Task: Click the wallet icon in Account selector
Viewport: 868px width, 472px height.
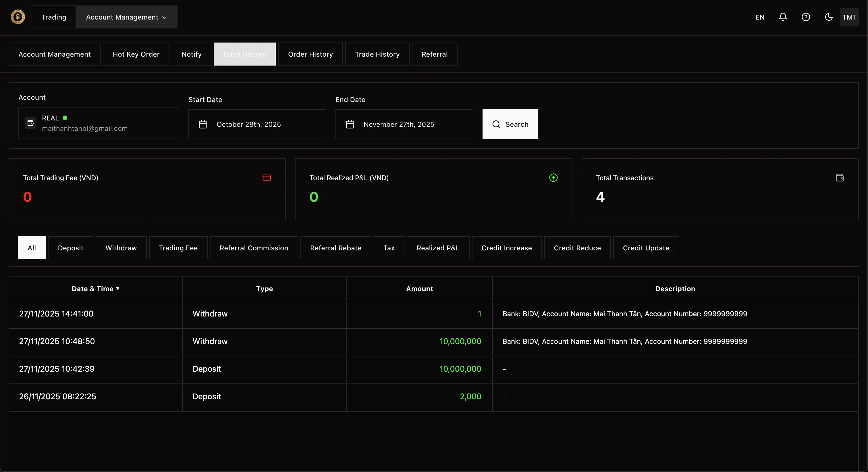Action: (31, 123)
